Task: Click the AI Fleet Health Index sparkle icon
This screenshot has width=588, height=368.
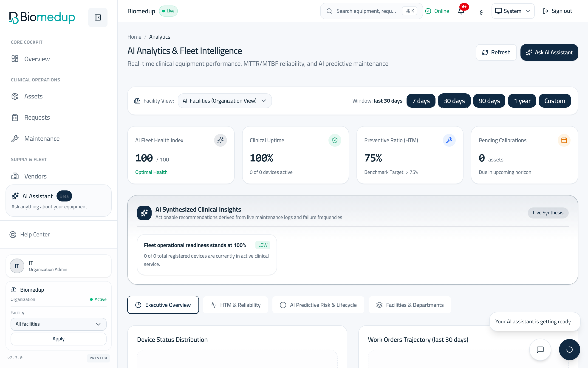Action: [x=220, y=140]
